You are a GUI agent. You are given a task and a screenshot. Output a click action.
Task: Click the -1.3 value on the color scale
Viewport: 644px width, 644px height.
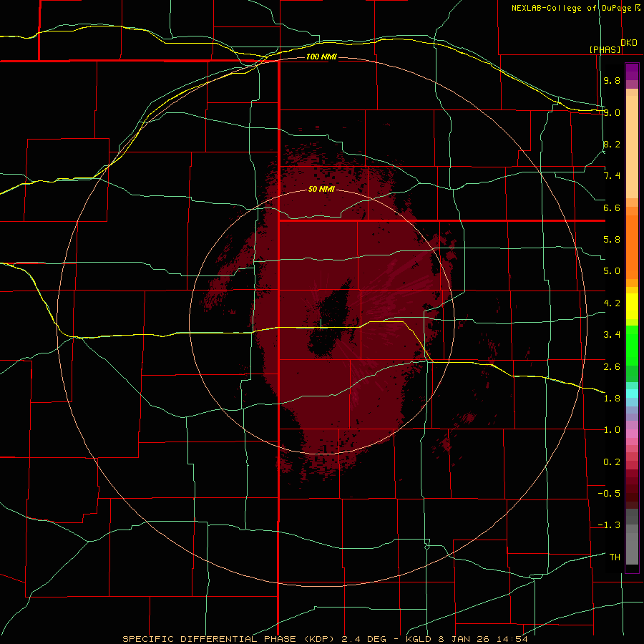[x=609, y=525]
